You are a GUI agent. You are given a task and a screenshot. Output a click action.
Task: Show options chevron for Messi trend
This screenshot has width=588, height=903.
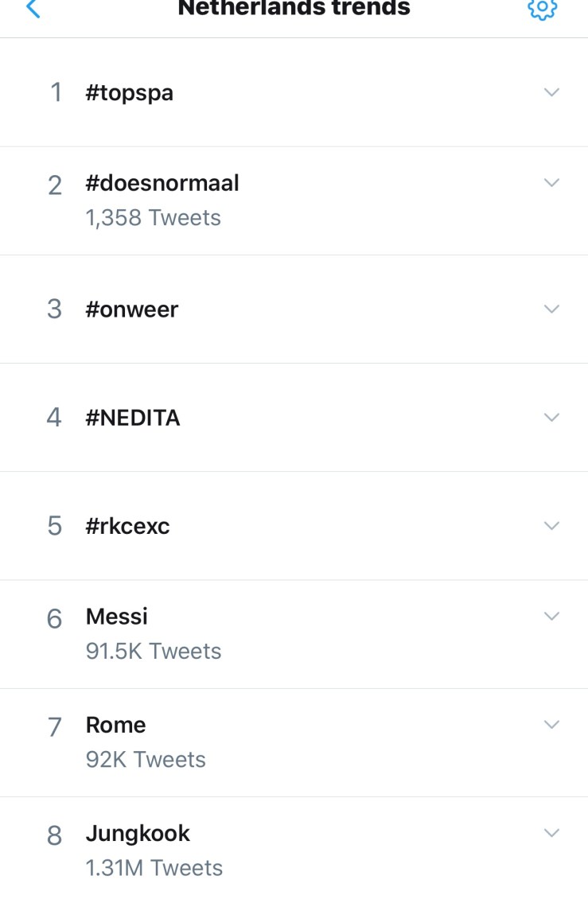[x=551, y=616]
